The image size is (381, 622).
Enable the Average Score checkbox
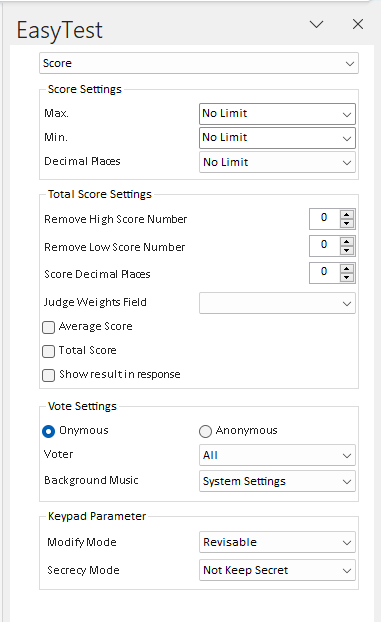pyautogui.click(x=48, y=327)
